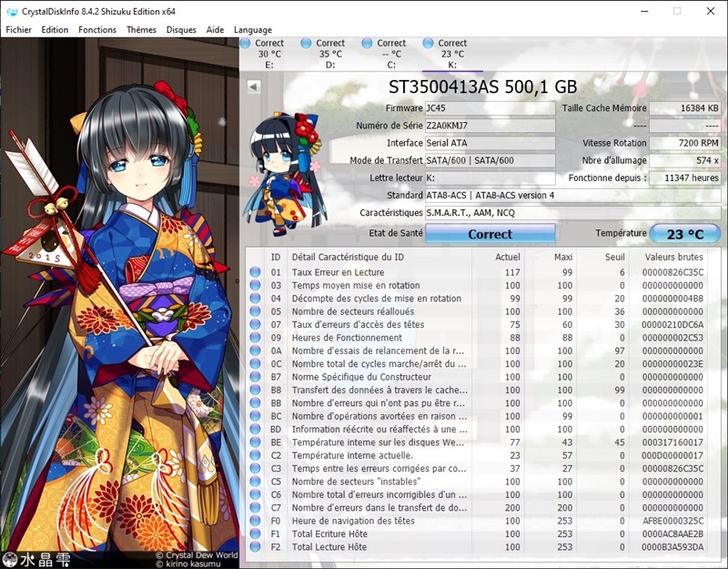Click the Valeurs brutes column header
Screen dimensions: 728x569
point(672,257)
